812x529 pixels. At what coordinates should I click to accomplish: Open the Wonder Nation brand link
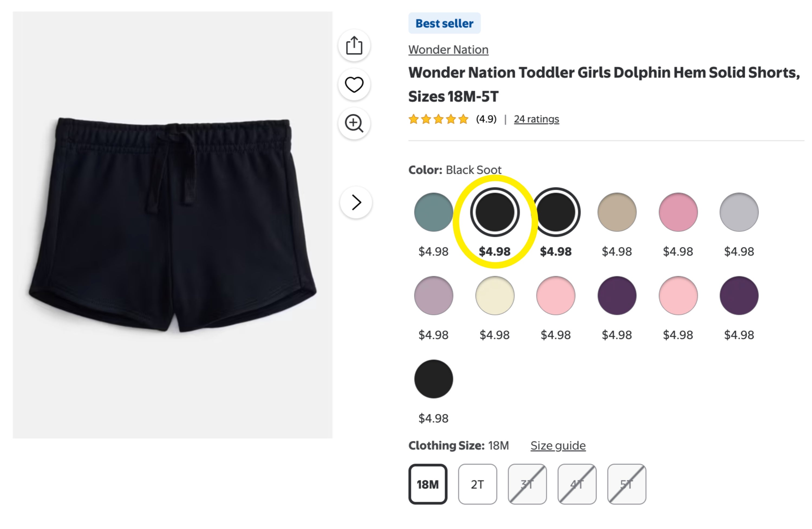448,50
